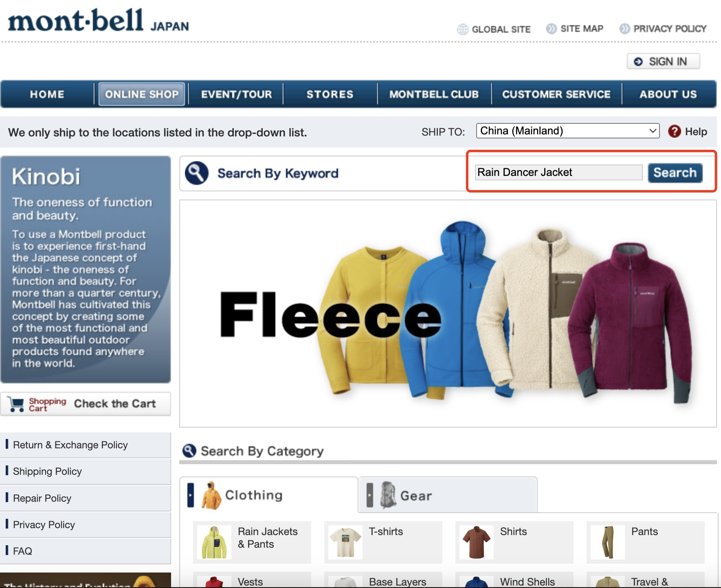Image resolution: width=721 pixels, height=588 pixels.
Task: Click the shopping cart icon
Action: pyautogui.click(x=16, y=404)
